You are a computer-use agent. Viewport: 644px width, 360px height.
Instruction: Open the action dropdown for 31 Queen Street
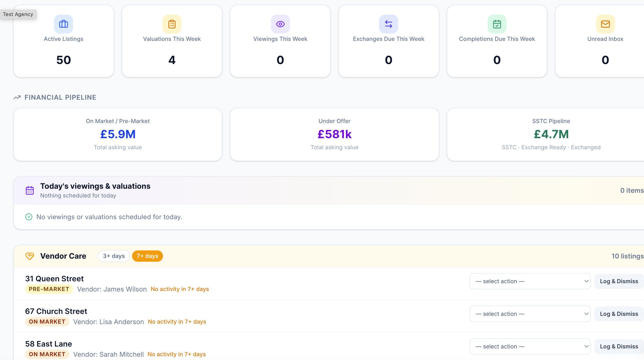click(x=530, y=281)
